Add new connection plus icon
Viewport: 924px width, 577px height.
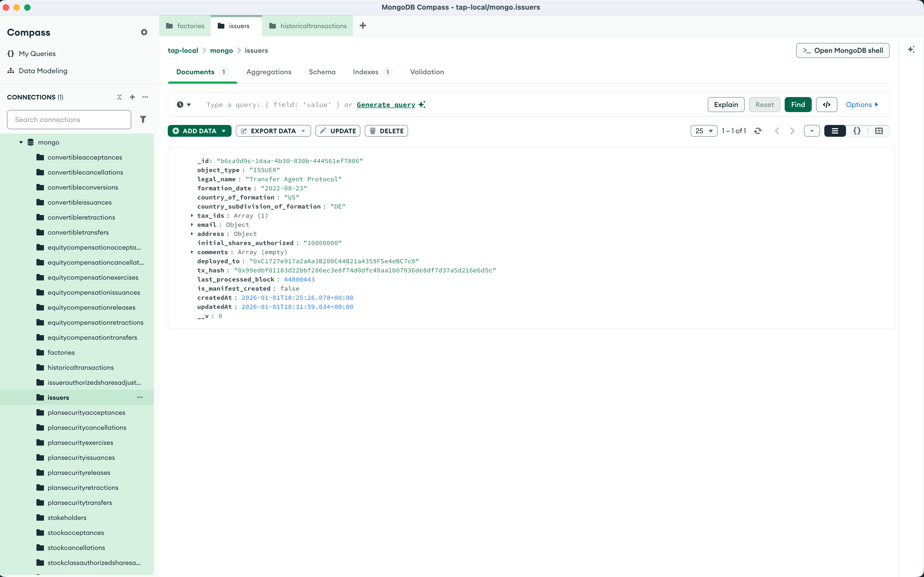point(132,97)
